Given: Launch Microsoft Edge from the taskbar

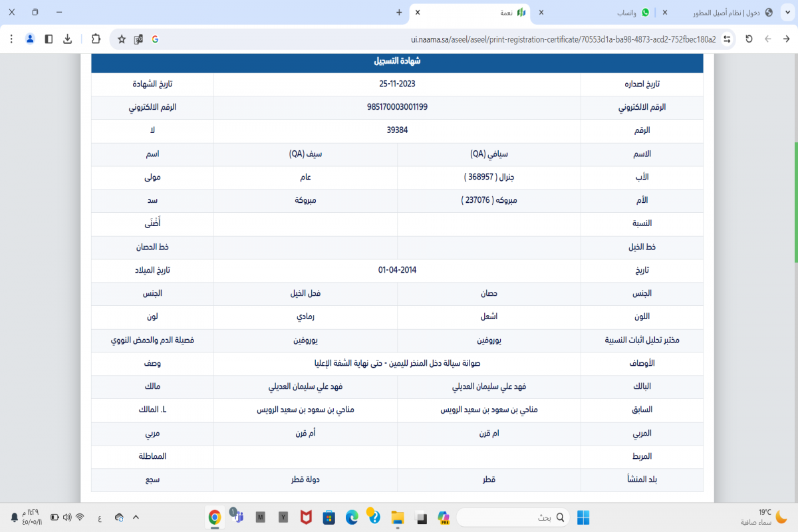Looking at the screenshot, I should point(351,517).
